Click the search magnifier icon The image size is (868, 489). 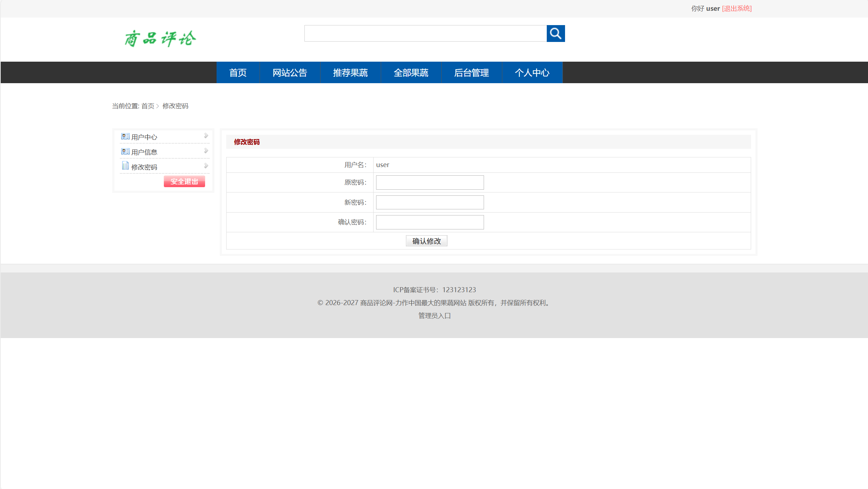[555, 33]
